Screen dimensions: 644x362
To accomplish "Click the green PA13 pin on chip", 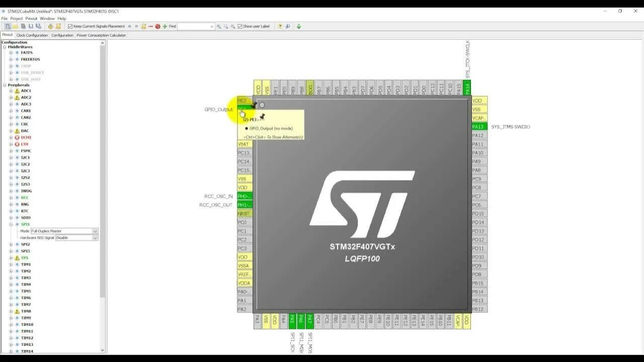I will pyautogui.click(x=479, y=127).
